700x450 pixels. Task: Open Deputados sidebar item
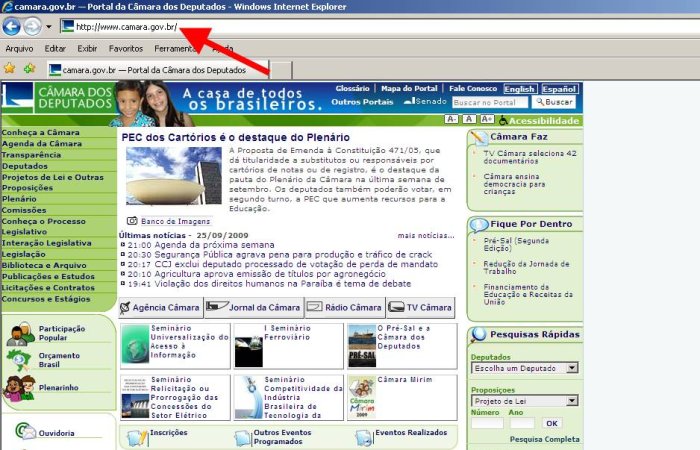pyautogui.click(x=25, y=166)
